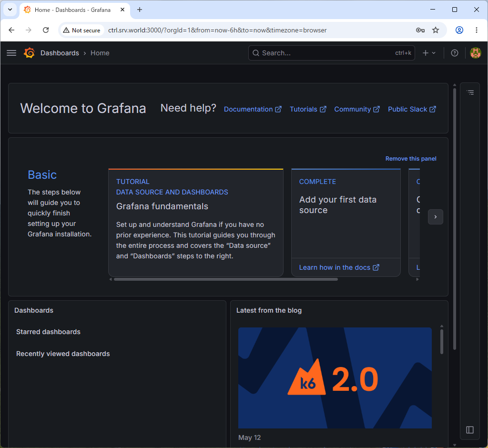
Task: Open a new browser tab
Action: [x=140, y=10]
